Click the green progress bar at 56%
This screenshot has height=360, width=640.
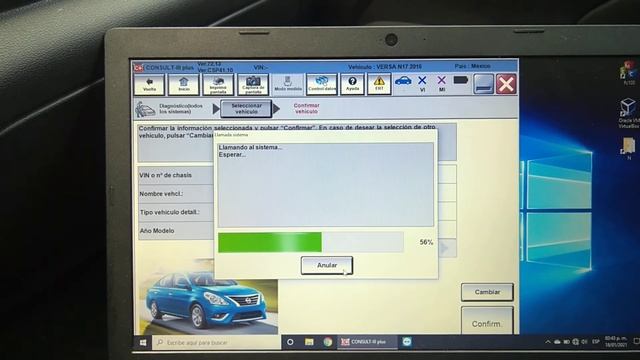coord(270,242)
